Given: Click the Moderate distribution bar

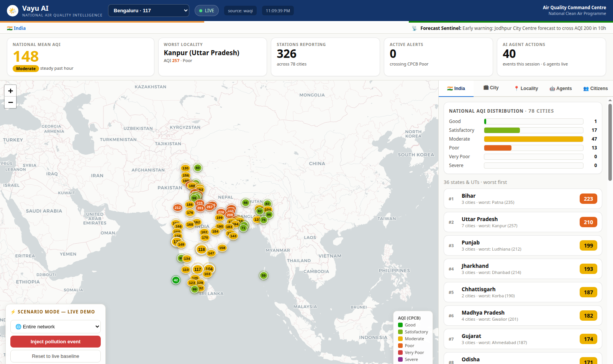Looking at the screenshot, I should pyautogui.click(x=533, y=139).
